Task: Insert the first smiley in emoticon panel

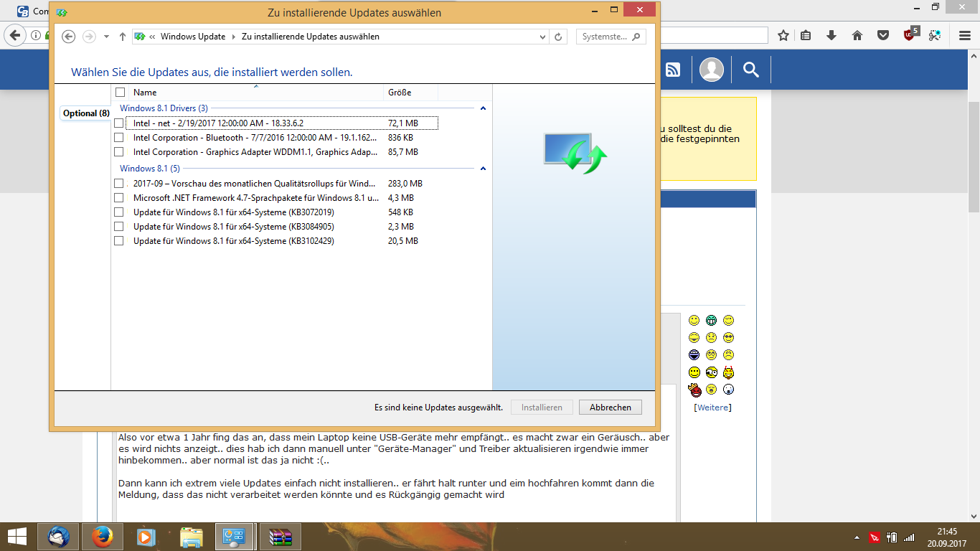Action: coord(694,320)
